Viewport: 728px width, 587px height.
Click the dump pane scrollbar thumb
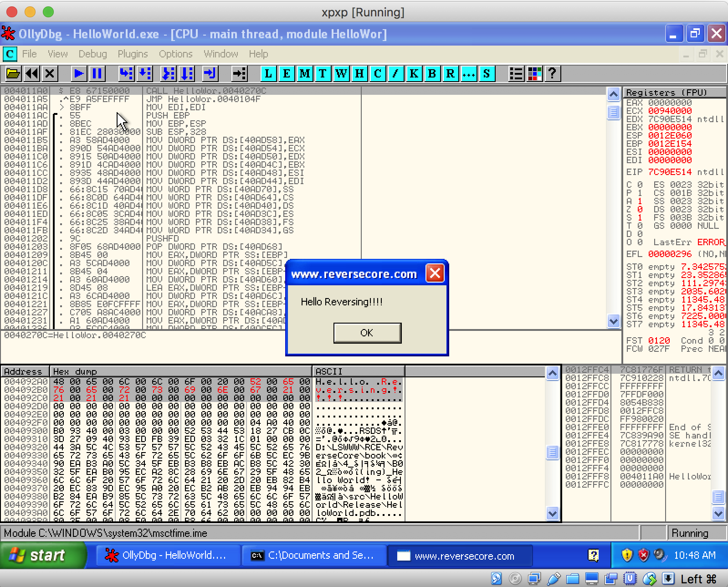(552, 452)
